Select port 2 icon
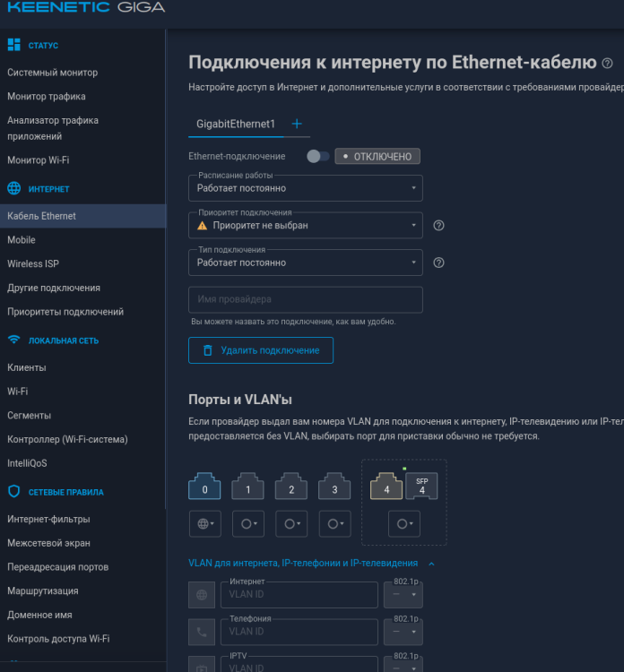This screenshot has width=624, height=672. 291,486
